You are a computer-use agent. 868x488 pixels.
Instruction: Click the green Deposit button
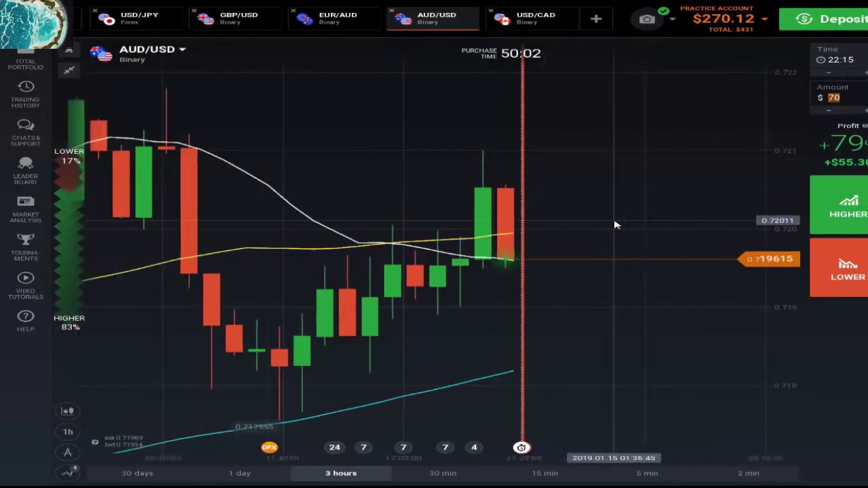[x=823, y=19]
